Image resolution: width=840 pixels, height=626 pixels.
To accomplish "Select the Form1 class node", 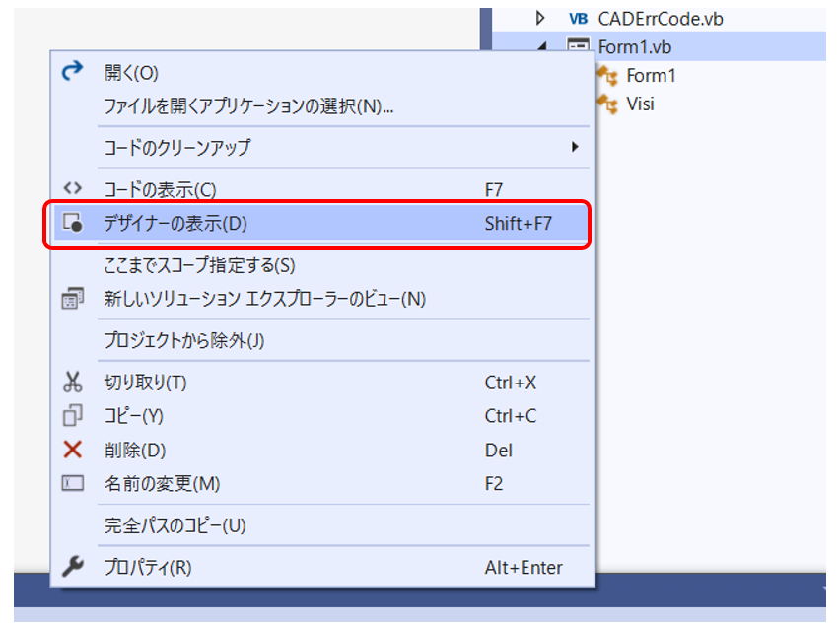I will tap(651, 76).
